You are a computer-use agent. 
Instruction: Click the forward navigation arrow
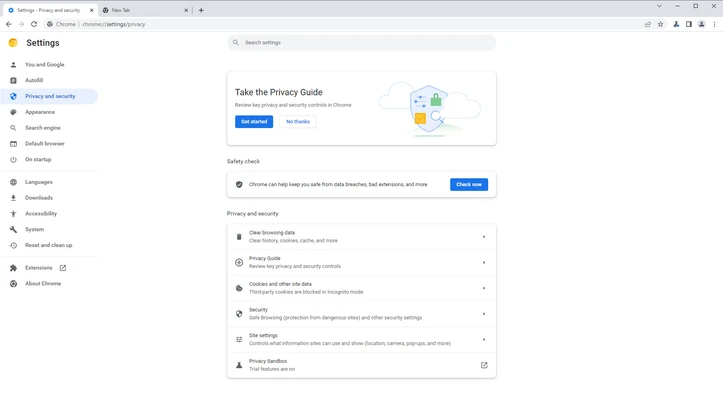pyautogui.click(x=21, y=24)
